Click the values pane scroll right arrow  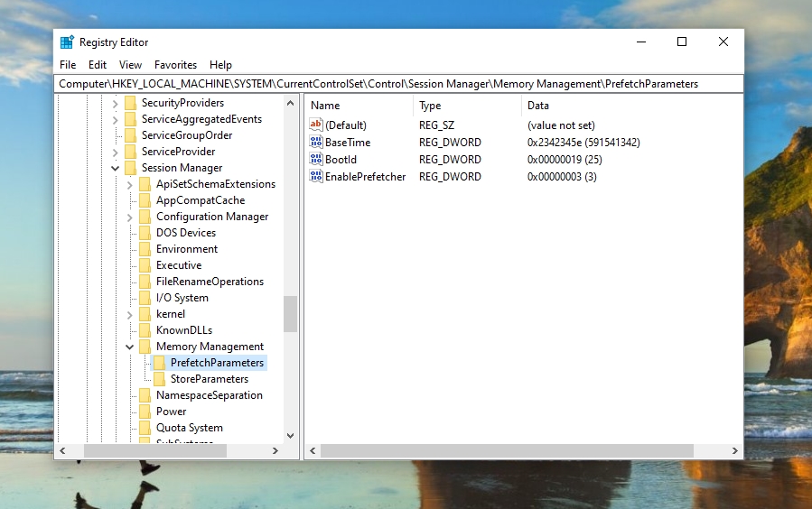point(734,450)
